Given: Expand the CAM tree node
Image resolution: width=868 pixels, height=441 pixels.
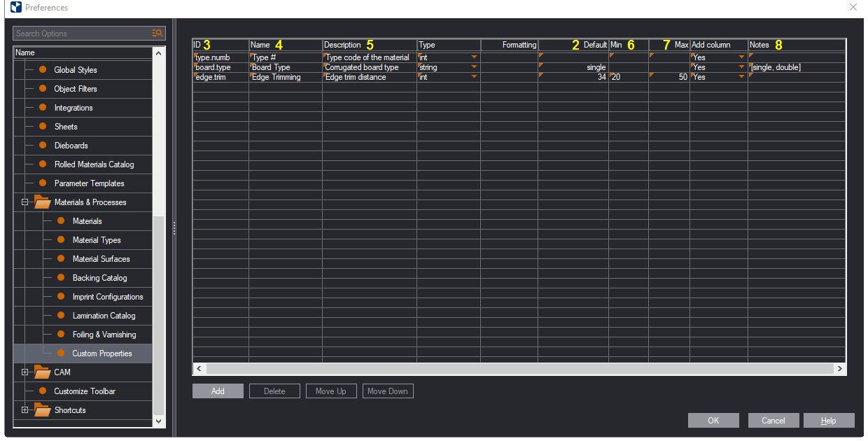Looking at the screenshot, I should 25,372.
